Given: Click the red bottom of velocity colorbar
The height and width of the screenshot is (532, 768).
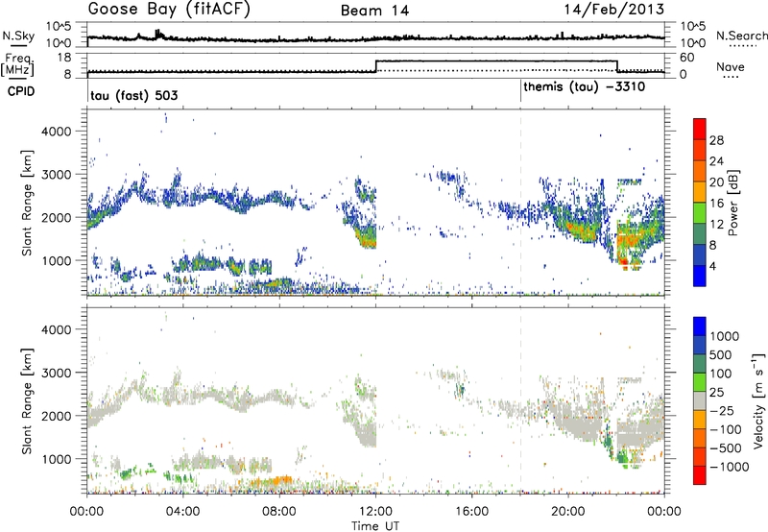Looking at the screenshot, I should tap(700, 475).
